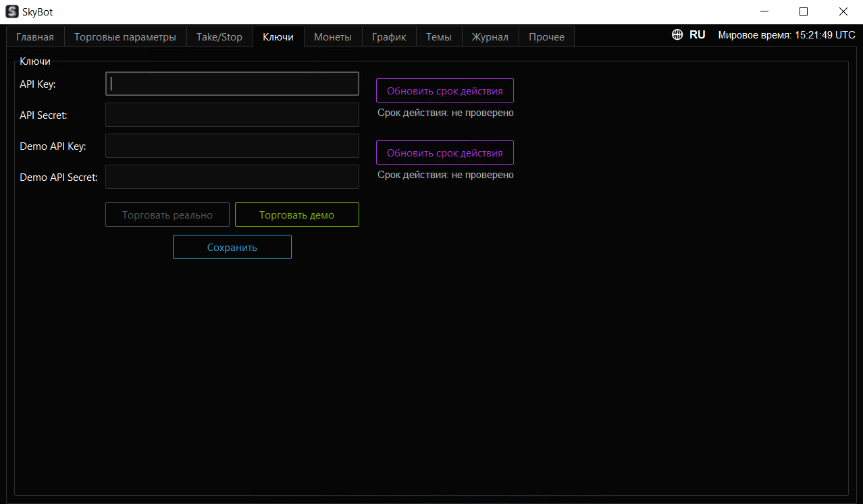Click the Demo API Key field
This screenshot has width=863, height=504.
point(232,146)
